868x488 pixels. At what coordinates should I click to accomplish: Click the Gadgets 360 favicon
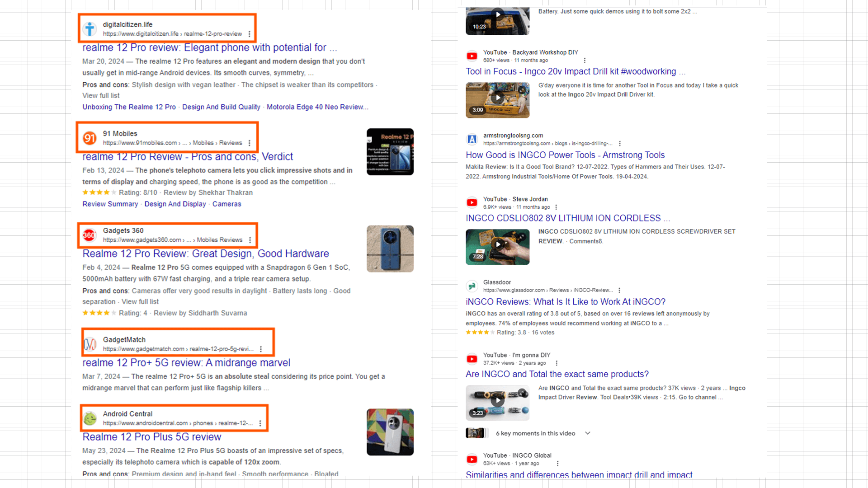pyautogui.click(x=89, y=235)
